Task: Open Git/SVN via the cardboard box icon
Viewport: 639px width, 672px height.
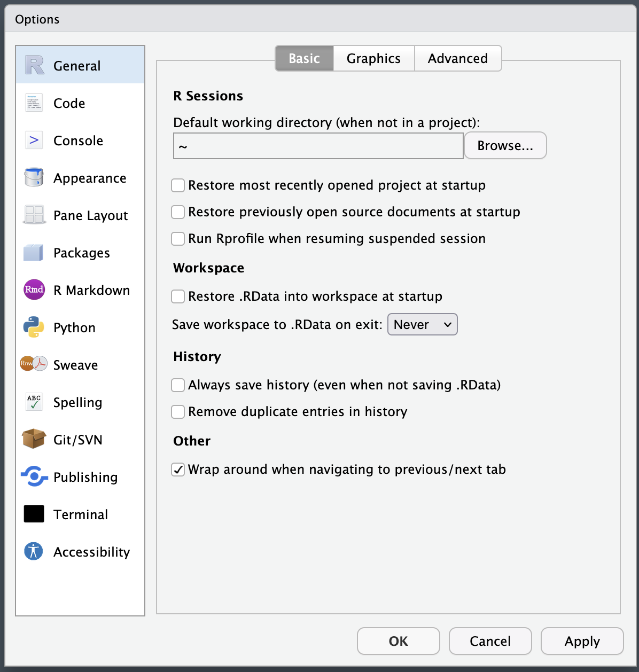Action: point(34,439)
